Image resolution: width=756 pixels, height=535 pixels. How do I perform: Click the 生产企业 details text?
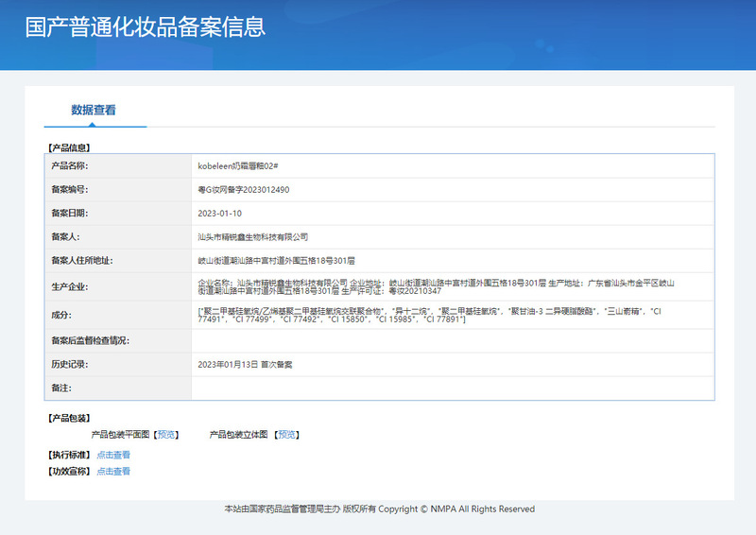(435, 287)
